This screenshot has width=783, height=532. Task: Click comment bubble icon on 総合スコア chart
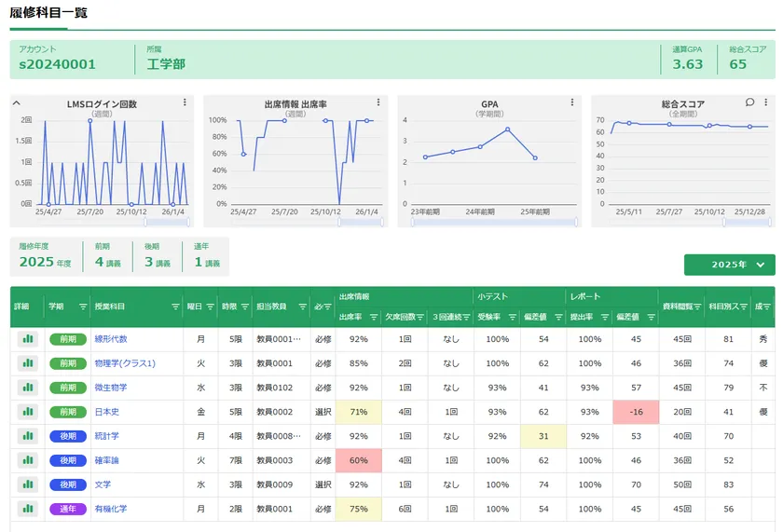point(750,102)
